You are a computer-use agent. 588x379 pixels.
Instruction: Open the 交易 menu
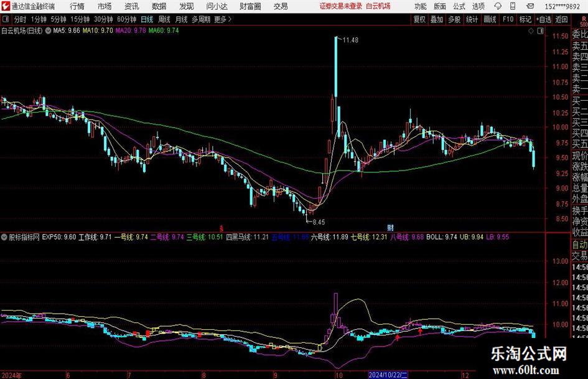point(281,6)
